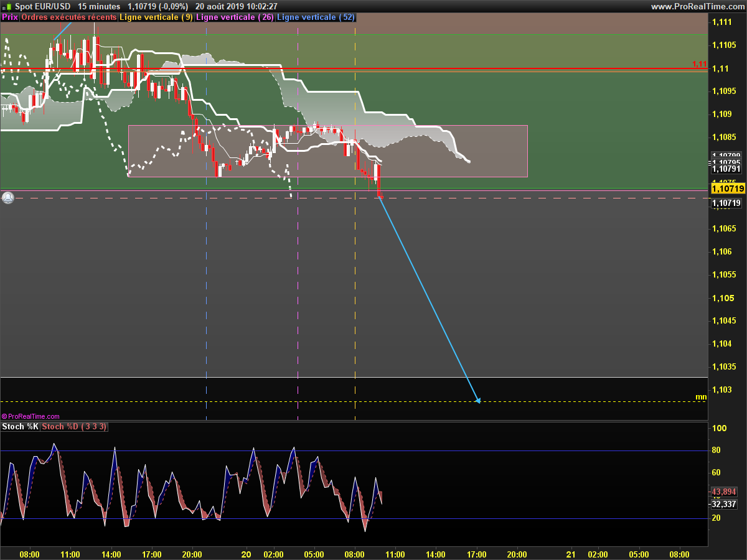
Task: Select the Ligne verticale (52) label
Action: tap(316, 17)
